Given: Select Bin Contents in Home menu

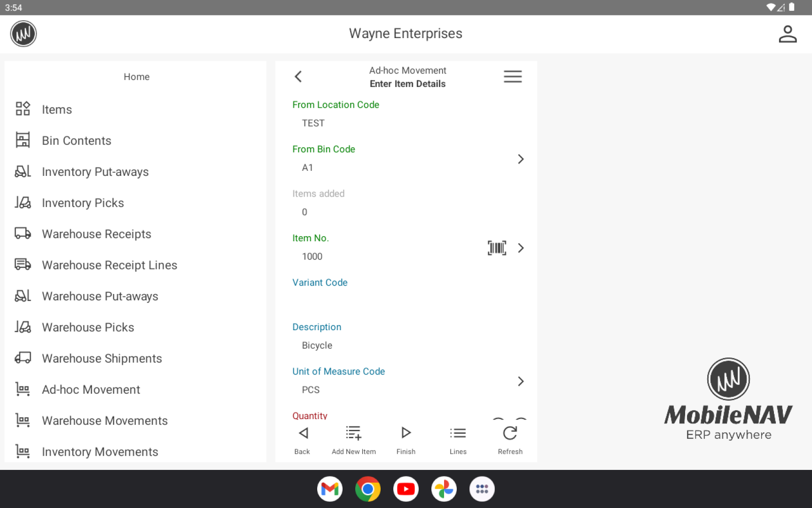Looking at the screenshot, I should point(135,140).
